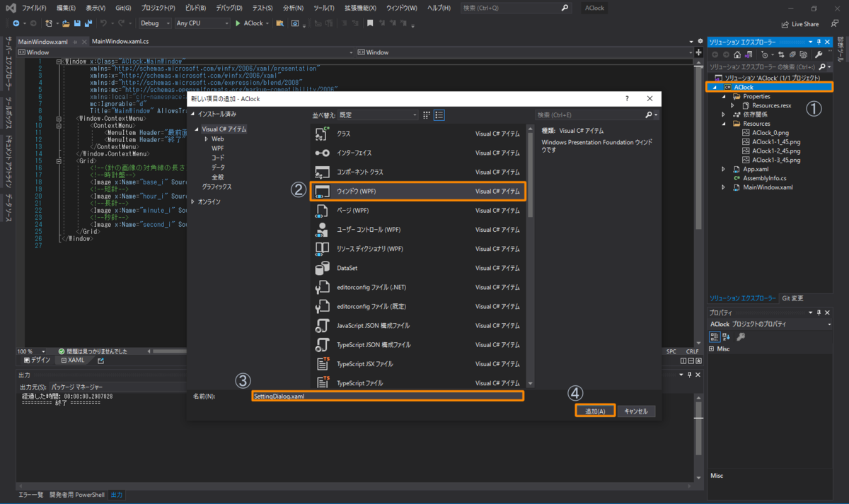
Task: Pick リソース ディクショナリ (WPF) template
Action: [x=418, y=249]
